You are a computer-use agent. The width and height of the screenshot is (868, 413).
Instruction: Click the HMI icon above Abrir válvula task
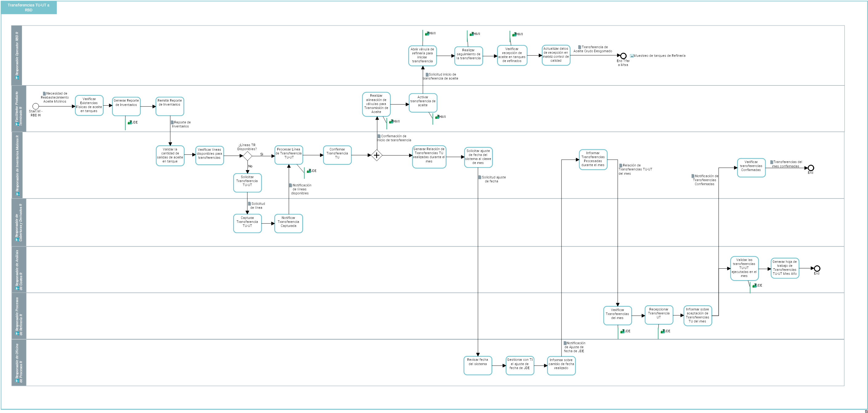point(427,34)
